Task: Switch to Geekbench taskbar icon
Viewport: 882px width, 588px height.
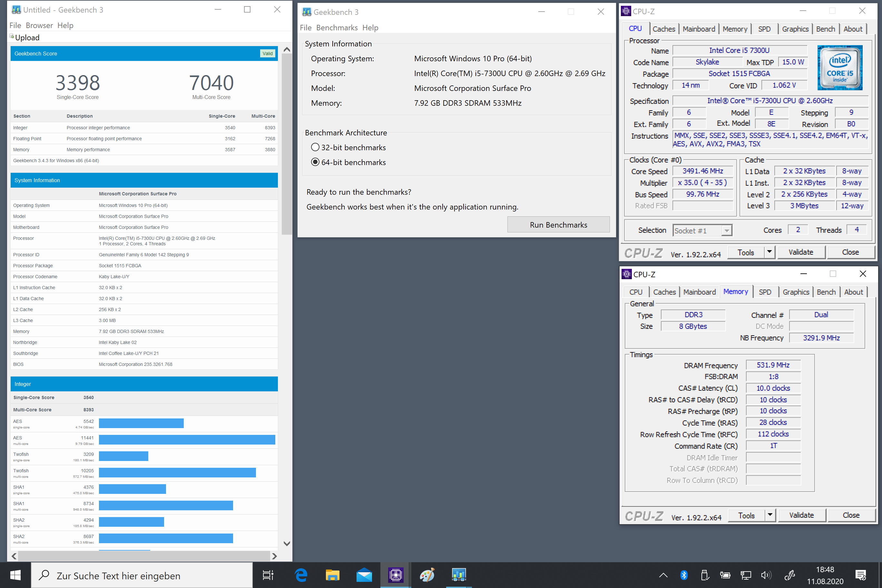Action: coord(459,575)
